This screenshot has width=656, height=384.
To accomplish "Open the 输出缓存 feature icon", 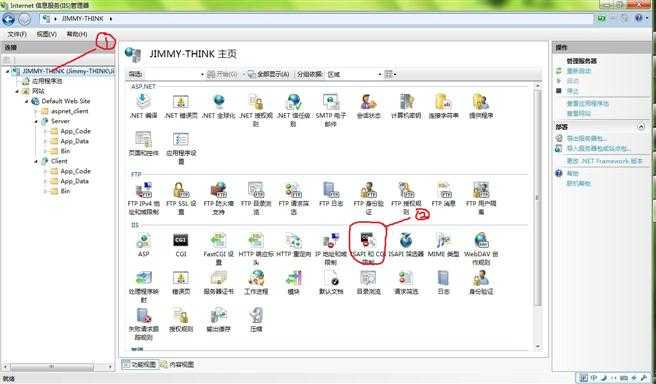I will [x=218, y=320].
